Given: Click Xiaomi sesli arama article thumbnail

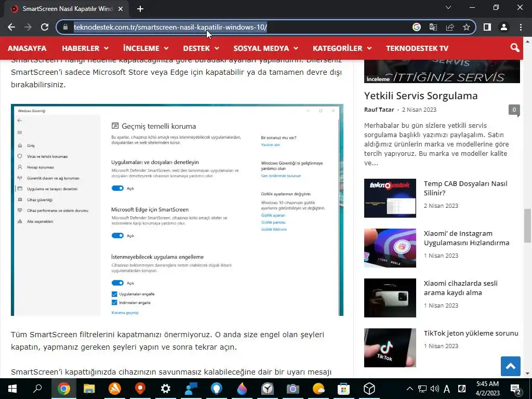Looking at the screenshot, I should (390, 298).
